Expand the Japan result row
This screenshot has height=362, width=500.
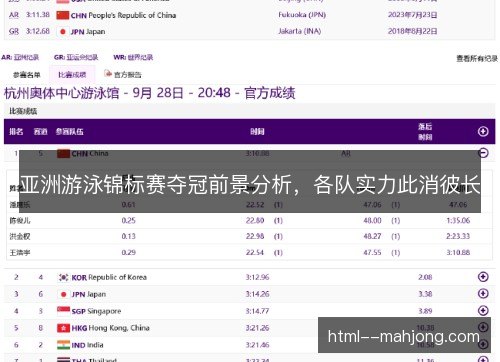[x=483, y=294]
